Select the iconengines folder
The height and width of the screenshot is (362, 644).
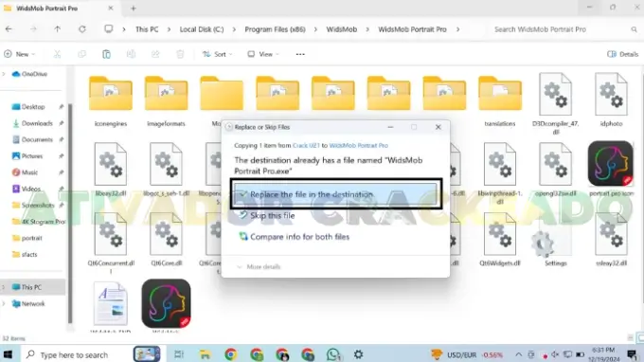(x=111, y=101)
